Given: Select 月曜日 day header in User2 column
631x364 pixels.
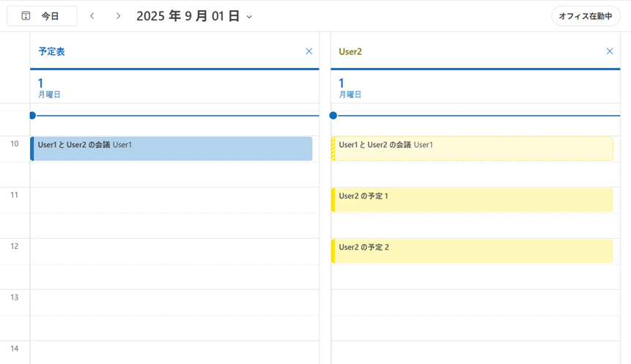Looking at the screenshot, I should pyautogui.click(x=350, y=94).
